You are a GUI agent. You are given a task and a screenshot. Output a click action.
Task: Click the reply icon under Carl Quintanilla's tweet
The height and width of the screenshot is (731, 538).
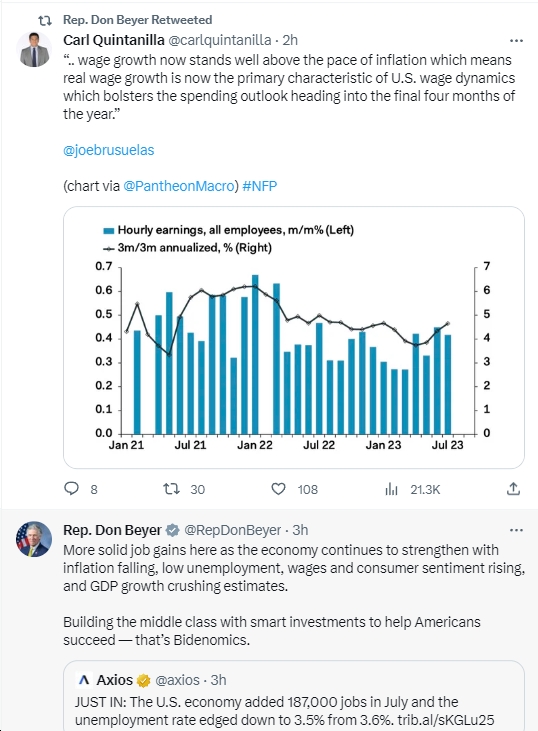click(x=71, y=489)
